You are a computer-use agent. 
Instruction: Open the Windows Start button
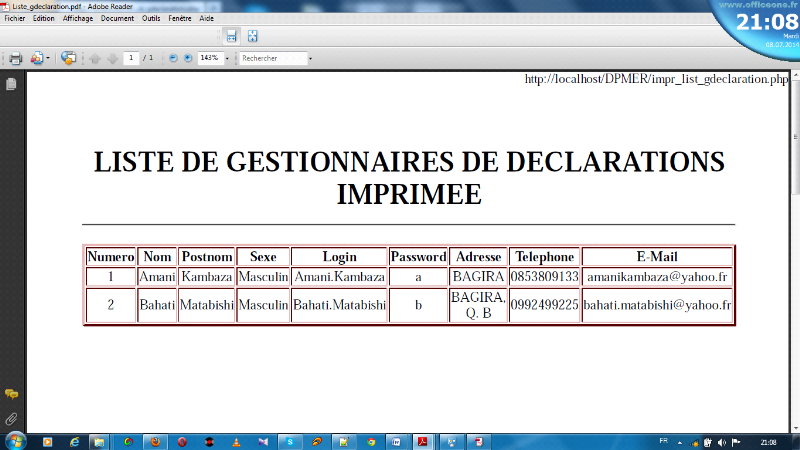coord(15,442)
